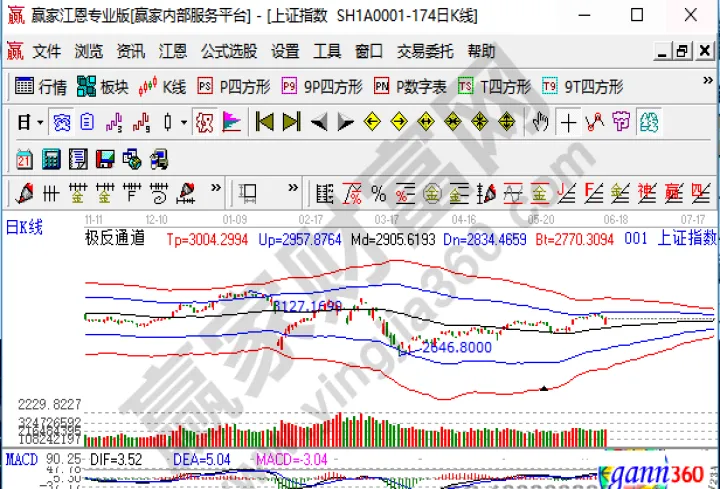720x489 pixels.
Task: Open the T四方形 tool
Action: pos(495,86)
